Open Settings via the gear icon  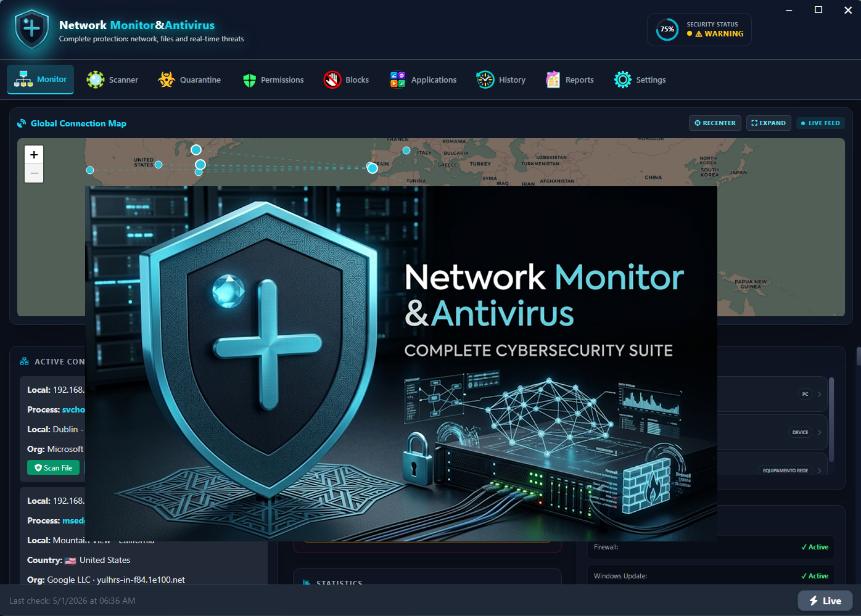pyautogui.click(x=623, y=80)
